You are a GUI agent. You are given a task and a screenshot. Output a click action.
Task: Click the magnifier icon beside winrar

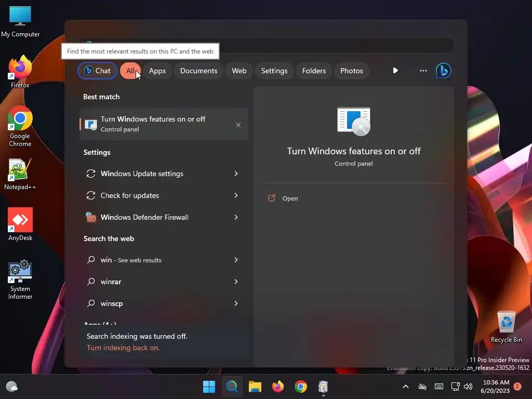pyautogui.click(x=91, y=282)
